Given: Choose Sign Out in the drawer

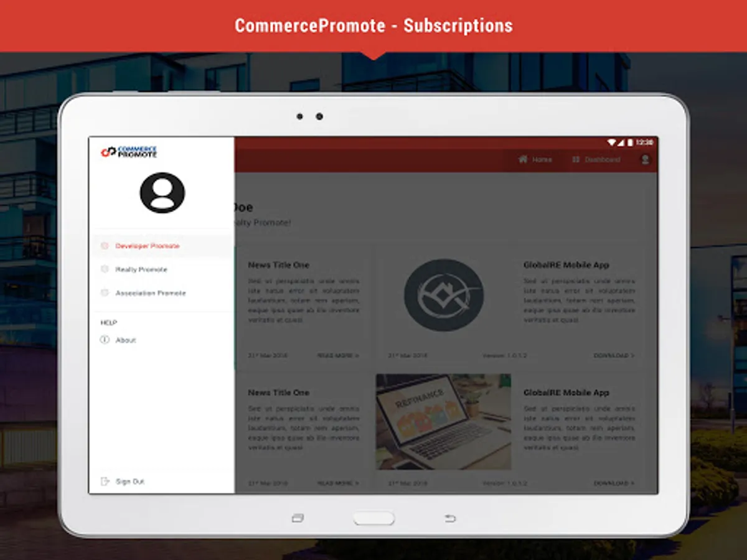Looking at the screenshot, I should click(130, 481).
